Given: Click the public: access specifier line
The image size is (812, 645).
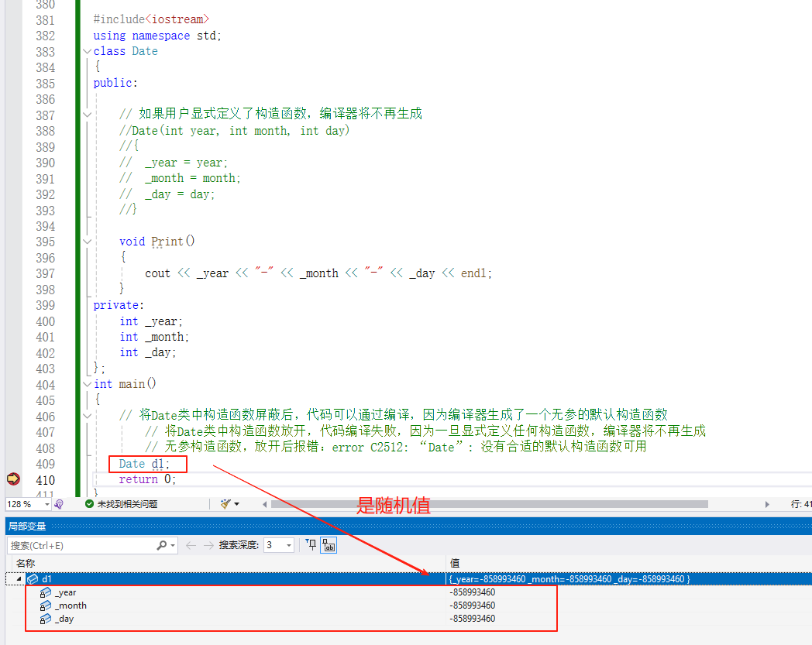Looking at the screenshot, I should coord(115,83).
